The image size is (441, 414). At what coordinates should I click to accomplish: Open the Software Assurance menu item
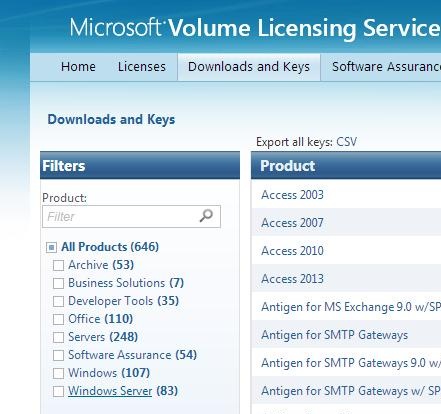386,67
